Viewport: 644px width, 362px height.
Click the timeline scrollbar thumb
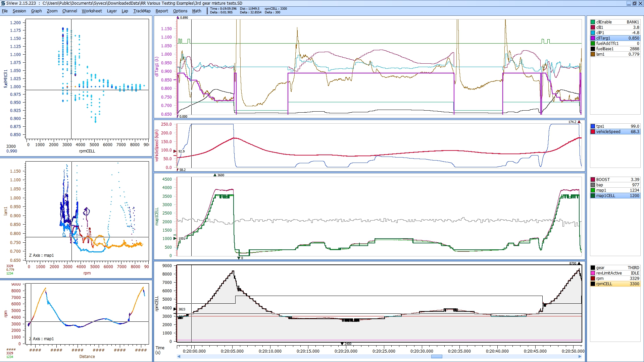(437, 356)
